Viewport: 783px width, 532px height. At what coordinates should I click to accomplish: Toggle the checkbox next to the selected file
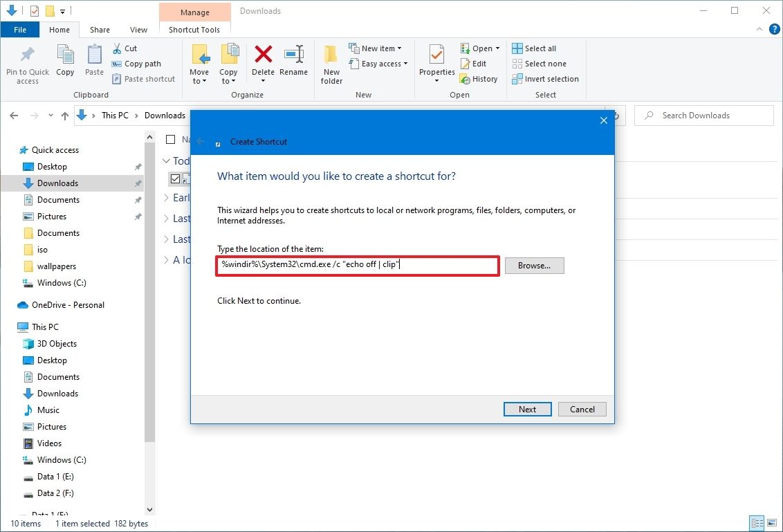pyautogui.click(x=175, y=178)
